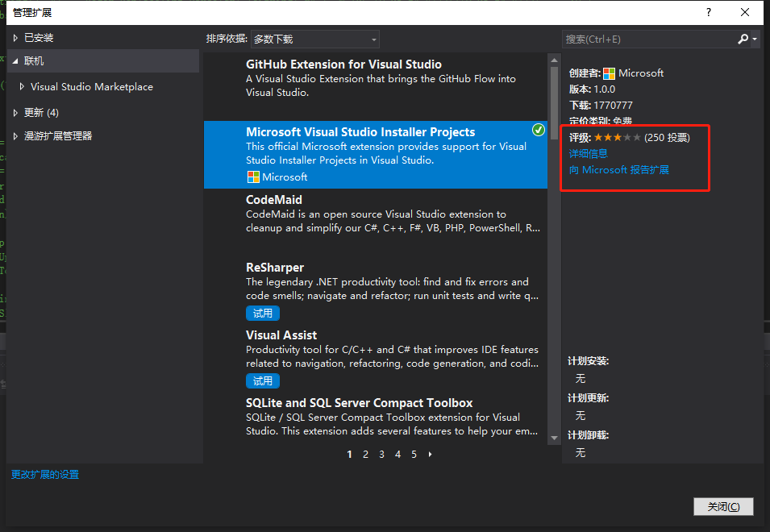Open the search options dropdown arrow
770x532 pixels.
click(x=755, y=39)
